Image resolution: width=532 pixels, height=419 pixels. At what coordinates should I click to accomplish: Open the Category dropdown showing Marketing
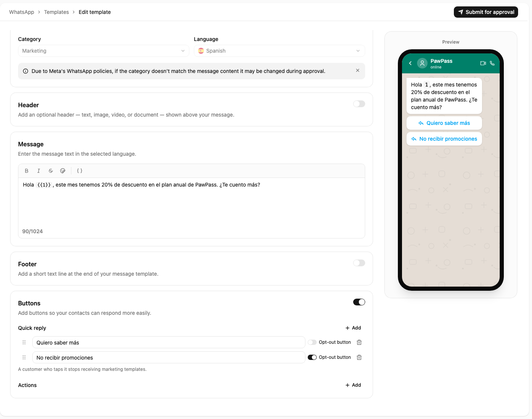tap(104, 51)
